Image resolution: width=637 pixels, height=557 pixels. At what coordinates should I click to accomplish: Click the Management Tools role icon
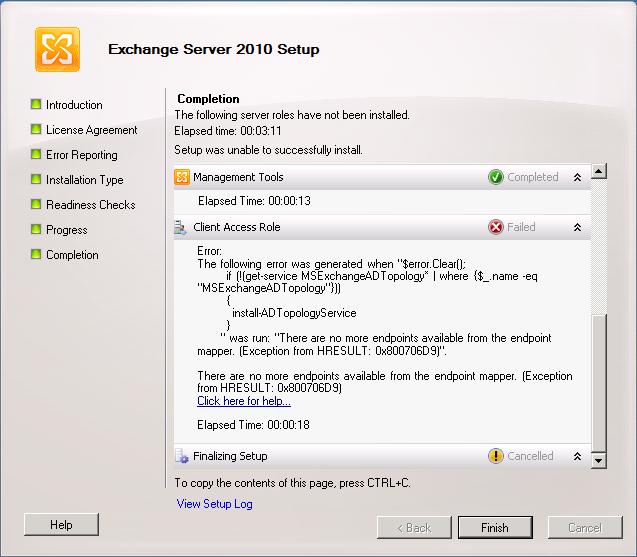click(x=182, y=178)
